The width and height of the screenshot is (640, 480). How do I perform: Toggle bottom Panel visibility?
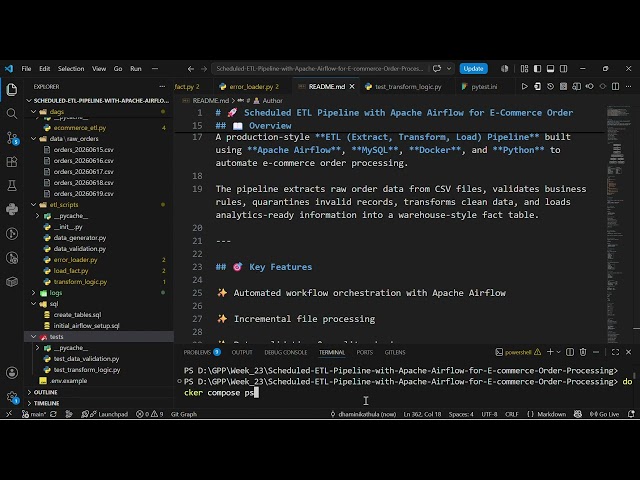[551, 69]
